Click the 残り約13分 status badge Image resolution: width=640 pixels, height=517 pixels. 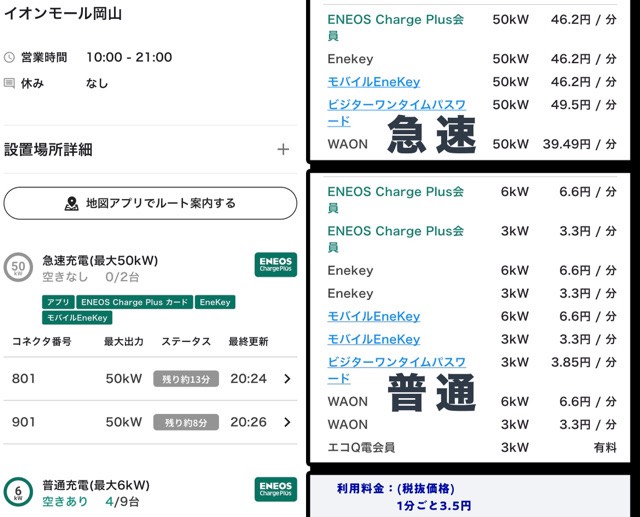(185, 379)
